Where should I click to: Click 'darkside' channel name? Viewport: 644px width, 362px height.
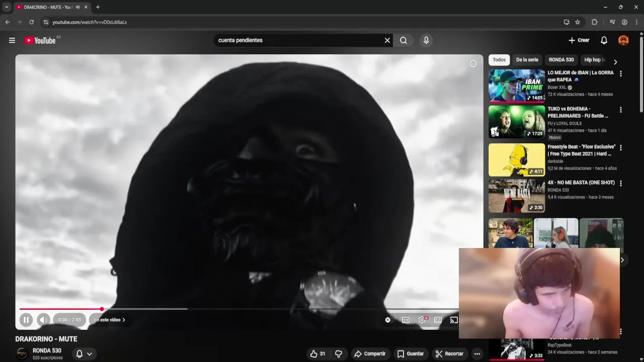tap(556, 161)
